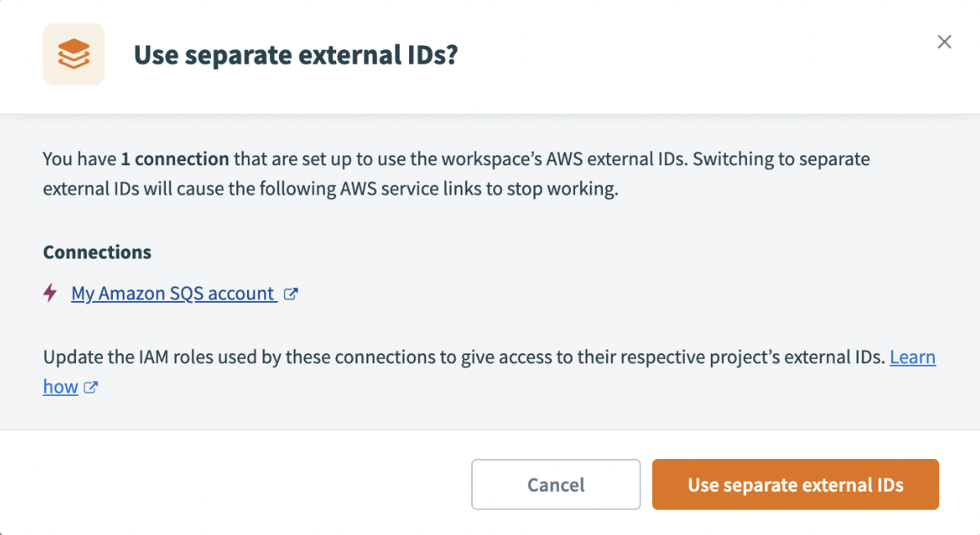980x535 pixels.
Task: Click the external link icon next to Learn how
Action: 90,387
